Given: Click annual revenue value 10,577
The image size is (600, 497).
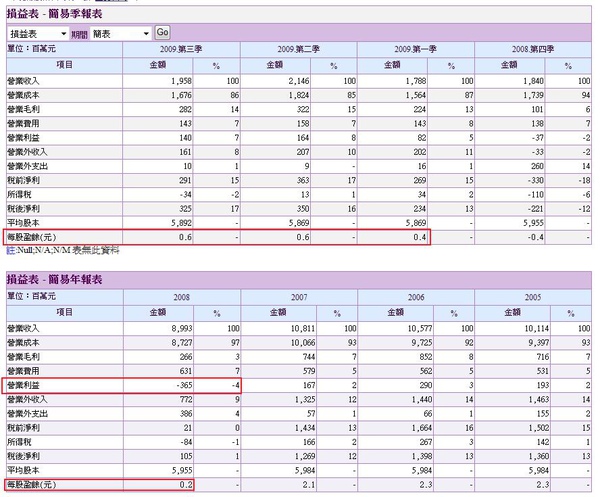Looking at the screenshot, I should point(420,328).
